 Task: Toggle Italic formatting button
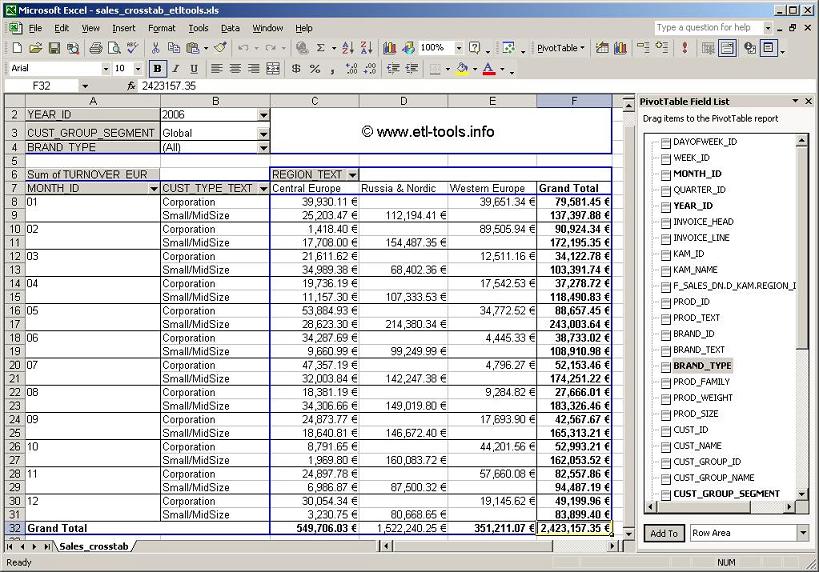pos(176,68)
